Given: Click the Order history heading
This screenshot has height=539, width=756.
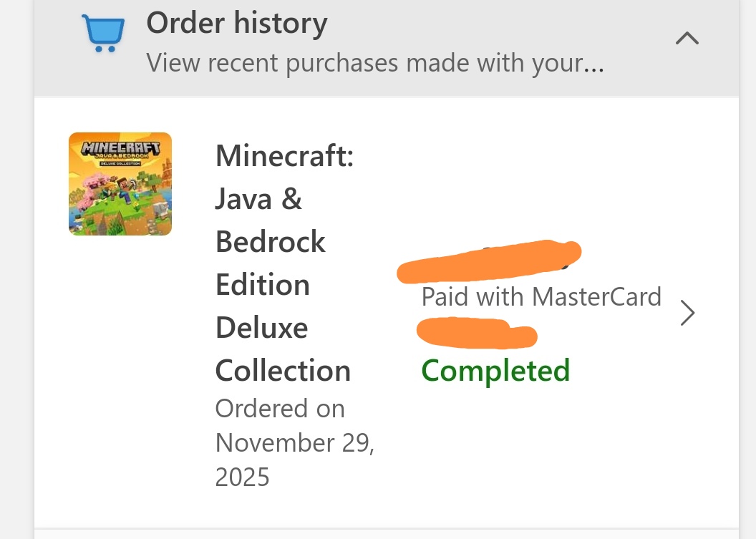Looking at the screenshot, I should (237, 23).
